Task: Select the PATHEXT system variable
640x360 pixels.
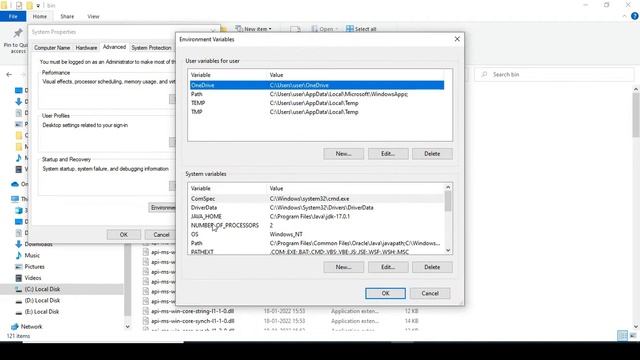Action: (x=317, y=251)
